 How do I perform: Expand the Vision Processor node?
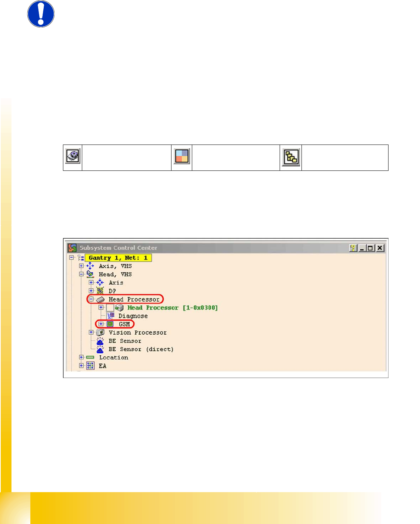91,332
